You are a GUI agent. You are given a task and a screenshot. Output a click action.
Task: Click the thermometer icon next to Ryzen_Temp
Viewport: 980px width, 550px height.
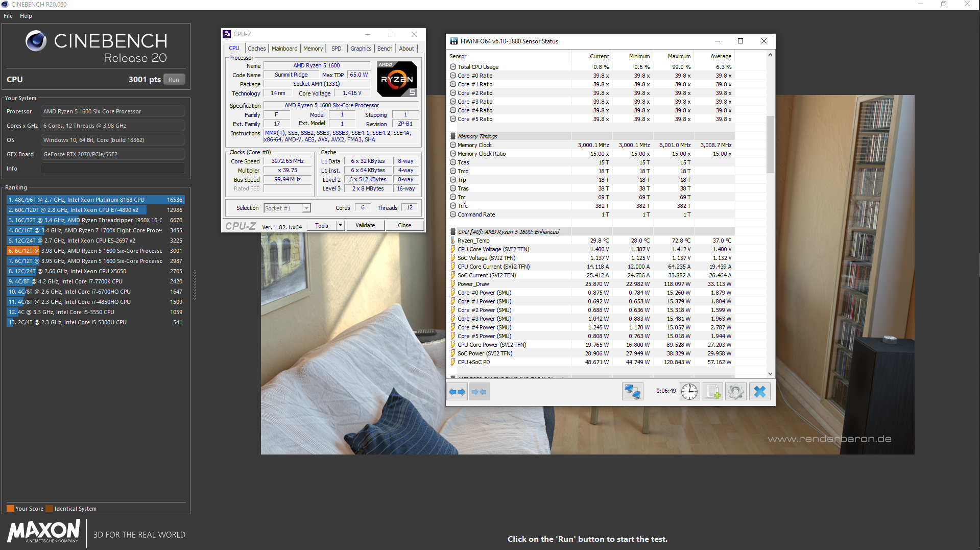[x=453, y=241]
